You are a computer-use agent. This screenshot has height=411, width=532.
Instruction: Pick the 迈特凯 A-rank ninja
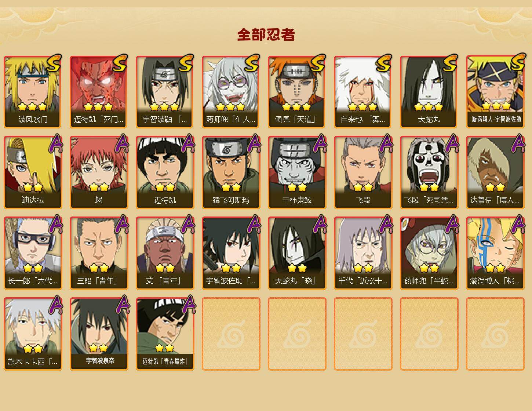coord(165,172)
